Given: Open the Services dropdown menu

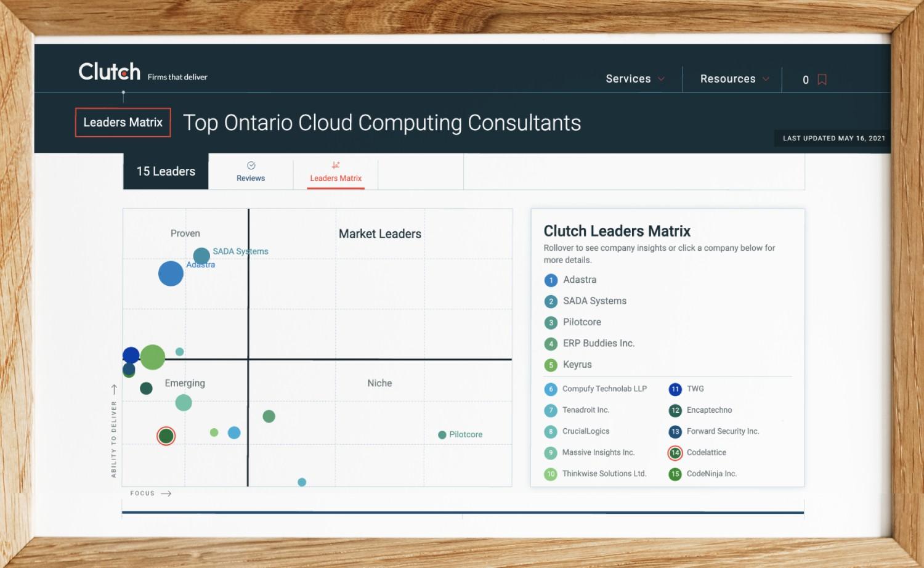Looking at the screenshot, I should point(635,79).
